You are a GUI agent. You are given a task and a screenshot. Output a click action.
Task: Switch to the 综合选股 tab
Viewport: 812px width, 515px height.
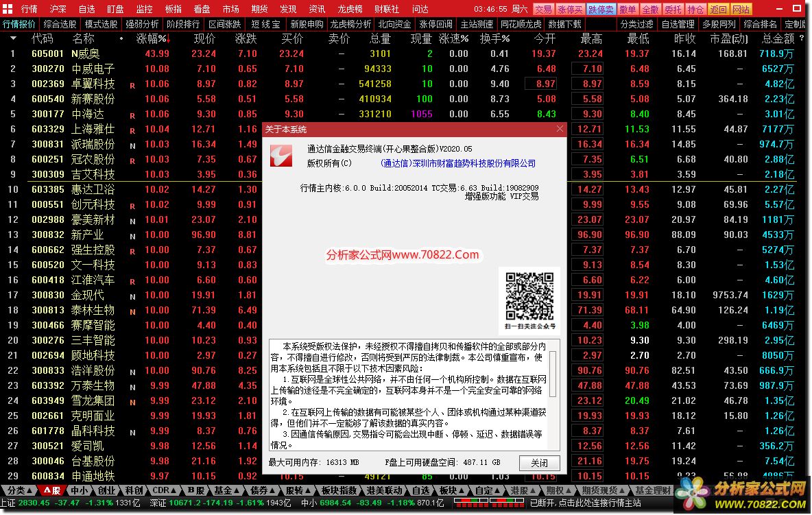coord(60,24)
